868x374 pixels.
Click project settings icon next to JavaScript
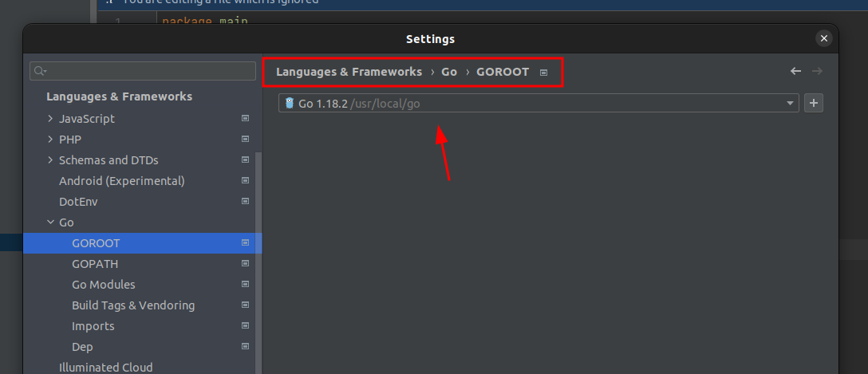pyautogui.click(x=245, y=118)
